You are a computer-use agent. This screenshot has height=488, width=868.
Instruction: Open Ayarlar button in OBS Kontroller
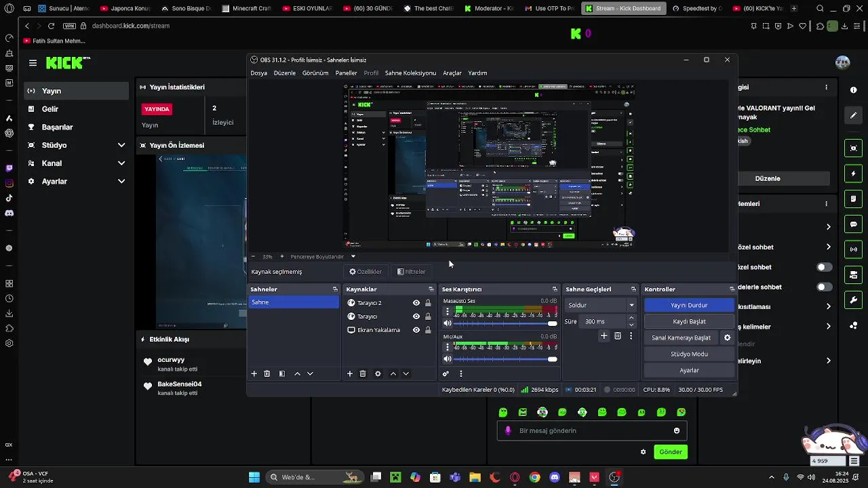click(689, 370)
